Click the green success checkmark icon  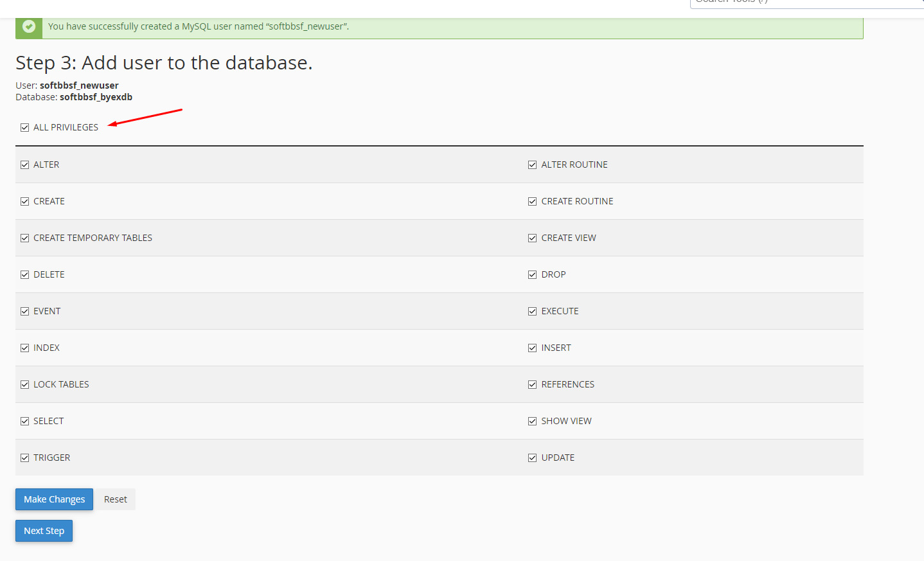(x=29, y=26)
